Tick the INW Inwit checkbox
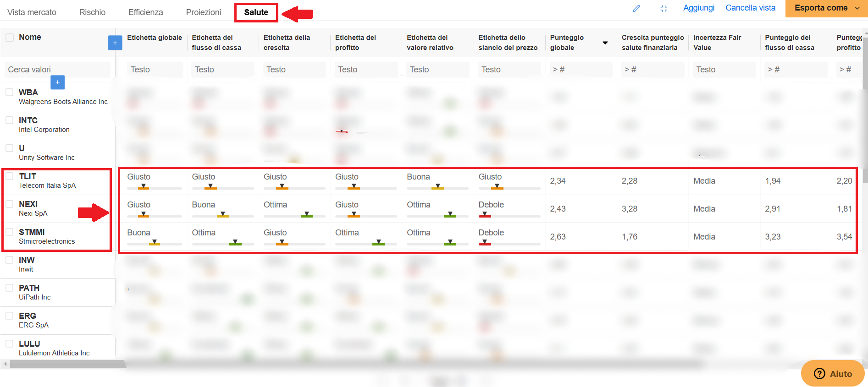Viewport: 868px width, 387px height. [x=9, y=260]
